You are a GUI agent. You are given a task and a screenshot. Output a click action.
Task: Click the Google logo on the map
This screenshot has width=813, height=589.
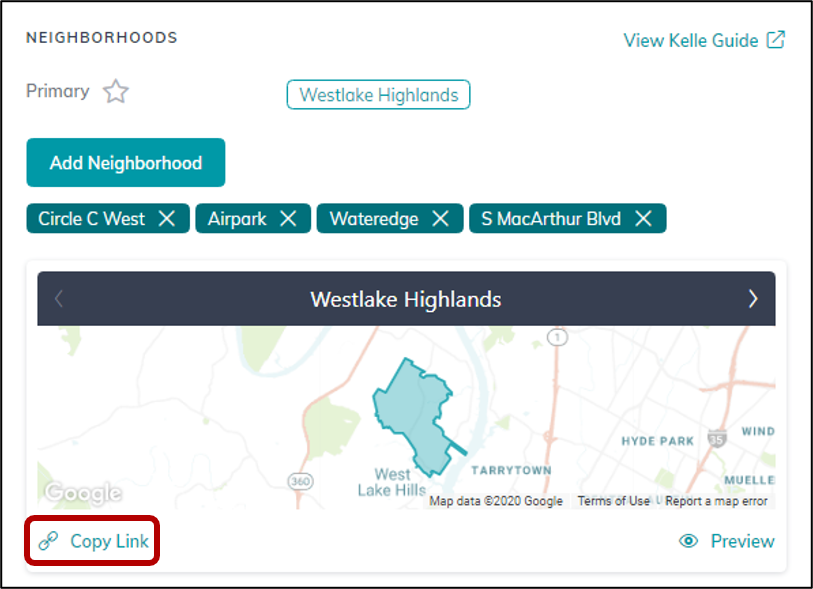[83, 493]
